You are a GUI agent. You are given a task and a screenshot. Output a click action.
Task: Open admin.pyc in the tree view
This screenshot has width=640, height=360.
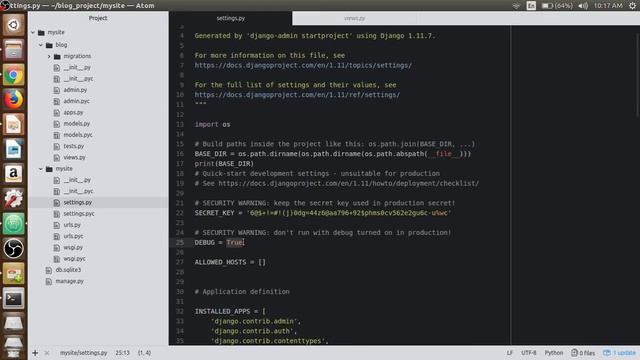point(76,101)
